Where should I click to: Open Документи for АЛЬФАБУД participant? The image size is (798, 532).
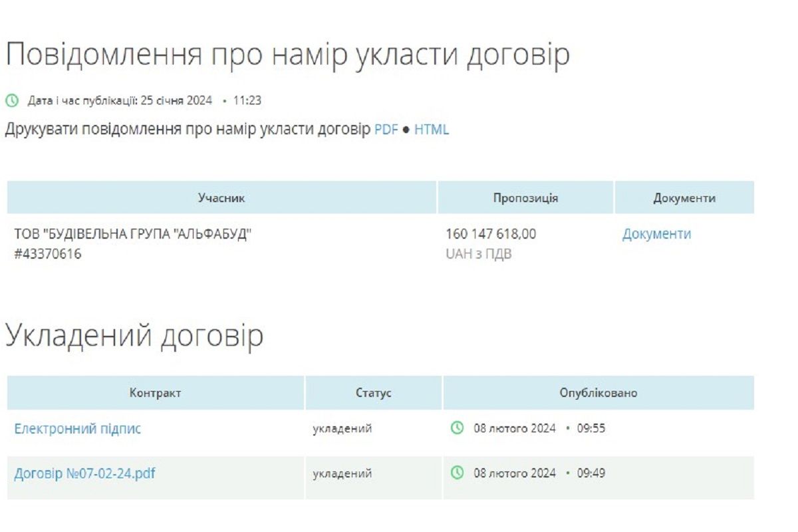click(x=657, y=233)
